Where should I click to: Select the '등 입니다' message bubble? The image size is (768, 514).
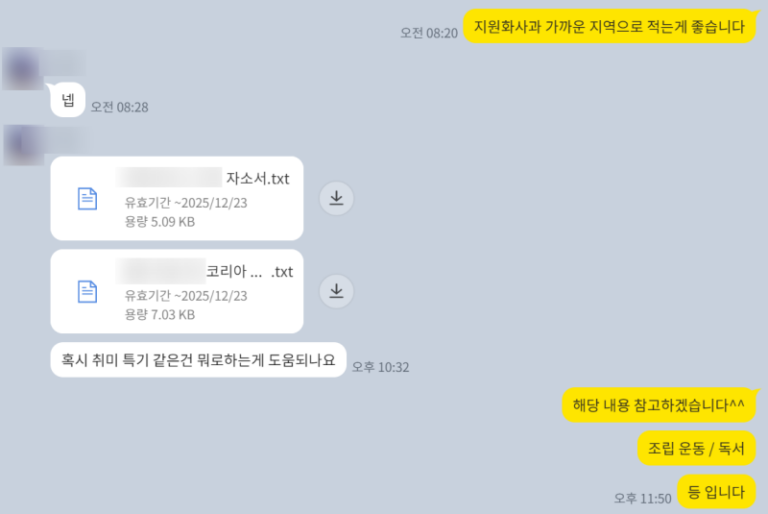pos(717,491)
